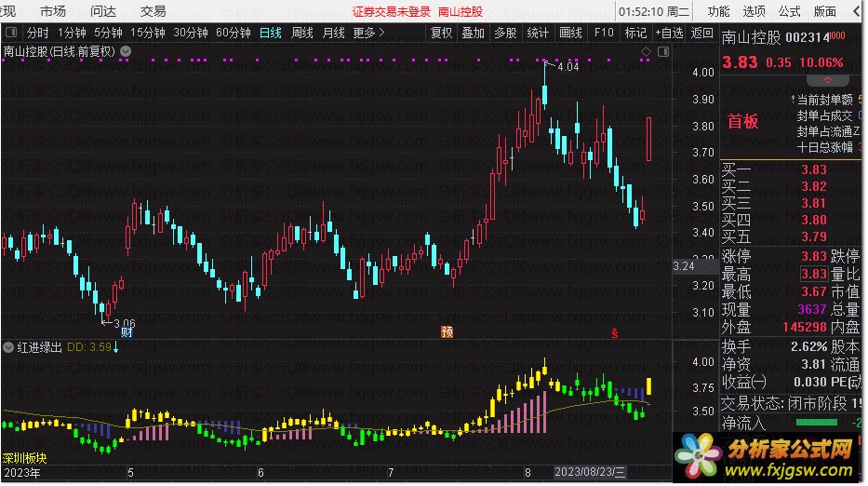Select the 60分钟 timeframe
The image size is (868, 486).
pos(234,33)
